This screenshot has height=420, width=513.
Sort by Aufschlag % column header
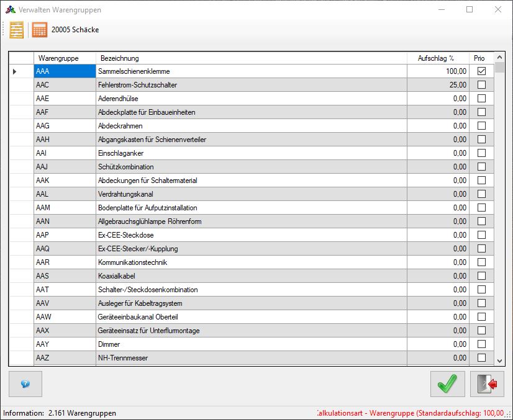(438, 58)
